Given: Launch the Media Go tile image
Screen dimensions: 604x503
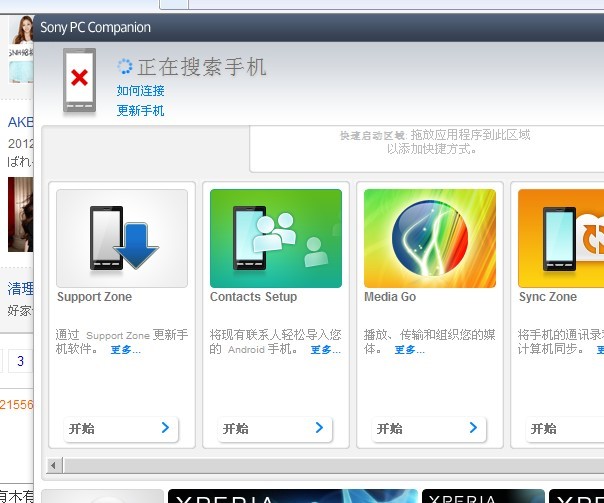Looking at the screenshot, I should (430, 238).
